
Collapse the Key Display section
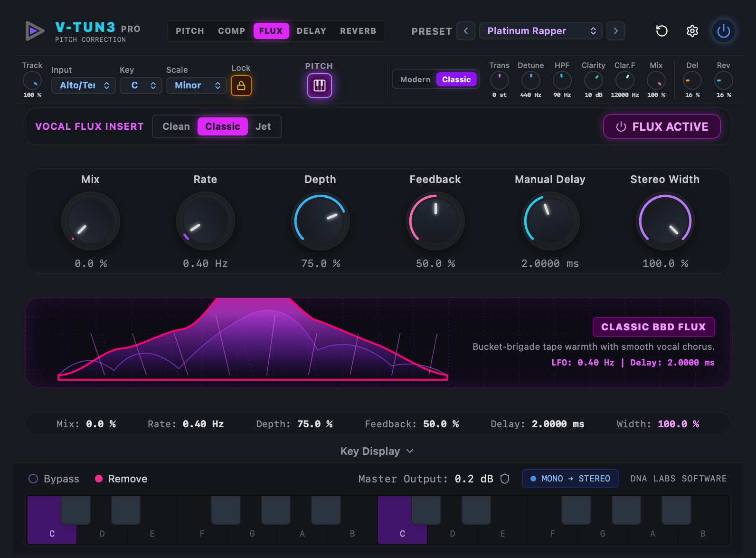(377, 451)
